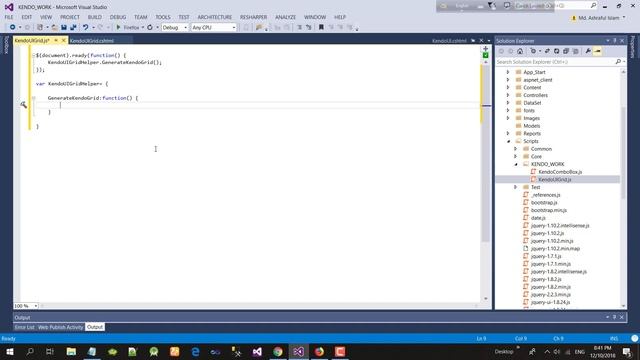The height and width of the screenshot is (360, 640).
Task: Expand the App_Start folder
Action: [508, 72]
